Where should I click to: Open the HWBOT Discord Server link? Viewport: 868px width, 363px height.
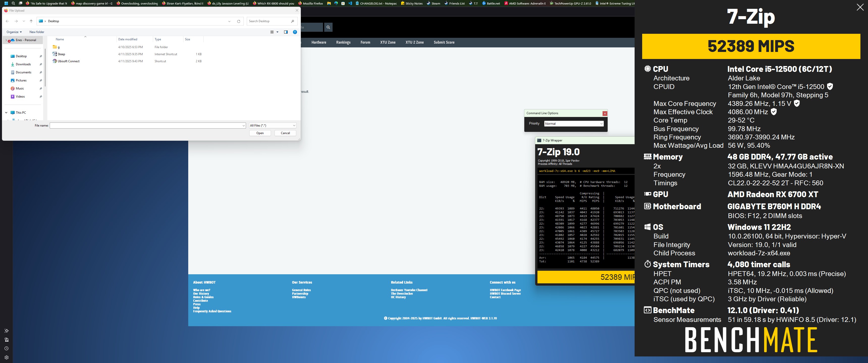click(505, 294)
